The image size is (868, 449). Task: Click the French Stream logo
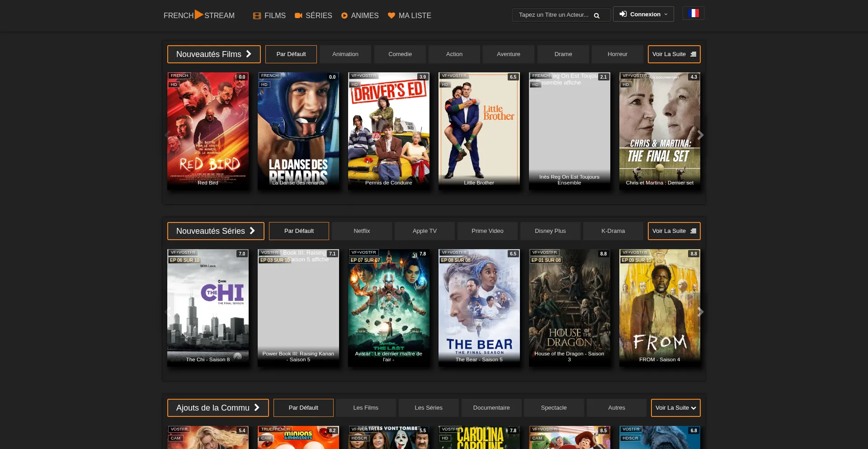(199, 15)
